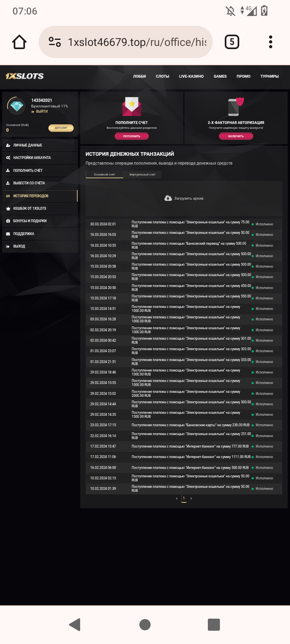Click the cloud download archive icon
The height and width of the screenshot is (644, 290).
click(x=168, y=198)
